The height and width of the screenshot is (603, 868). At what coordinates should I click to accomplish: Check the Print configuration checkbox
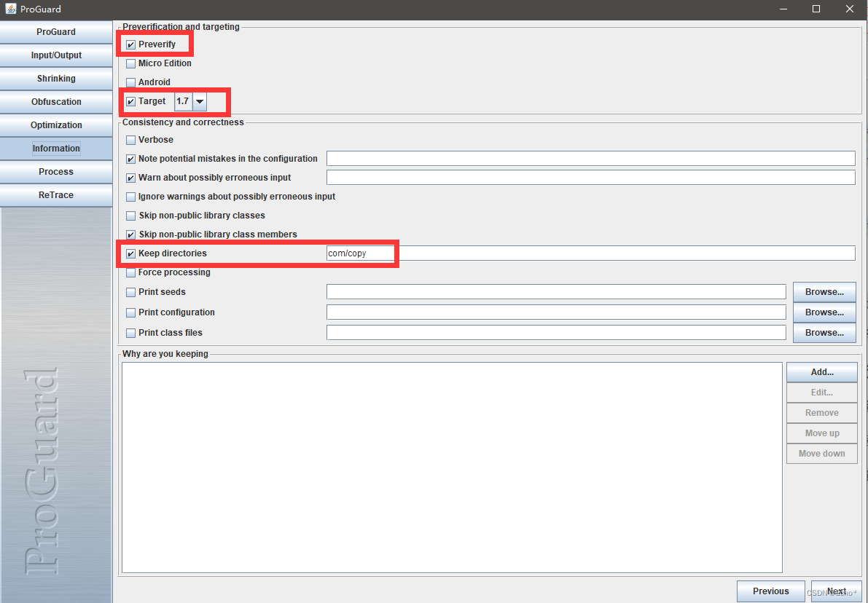(x=130, y=312)
